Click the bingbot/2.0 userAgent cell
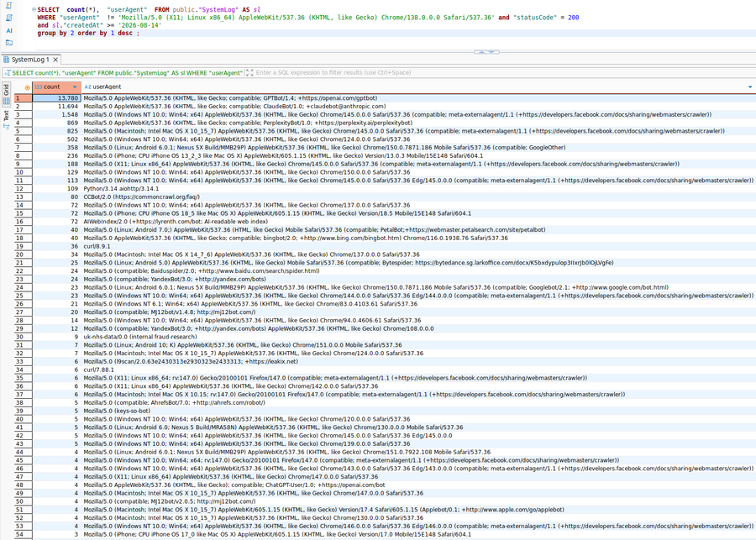The height and width of the screenshot is (540, 756). [418, 238]
